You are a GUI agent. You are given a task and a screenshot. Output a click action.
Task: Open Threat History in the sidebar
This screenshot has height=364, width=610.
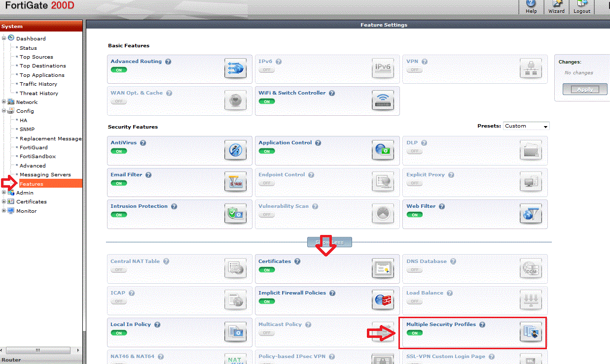pyautogui.click(x=39, y=93)
